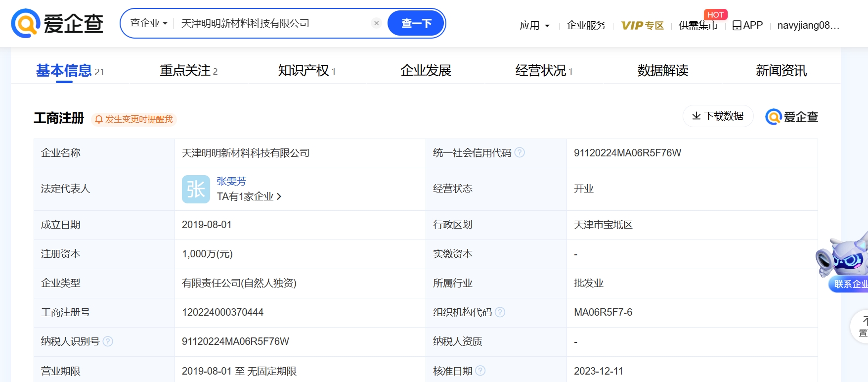Screen dimensions: 868x382
Task: Switch to the 数据解读 tab
Action: point(663,71)
